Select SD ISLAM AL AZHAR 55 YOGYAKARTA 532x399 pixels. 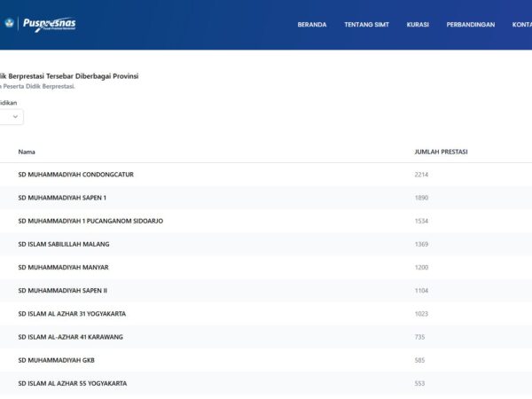pyautogui.click(x=73, y=383)
